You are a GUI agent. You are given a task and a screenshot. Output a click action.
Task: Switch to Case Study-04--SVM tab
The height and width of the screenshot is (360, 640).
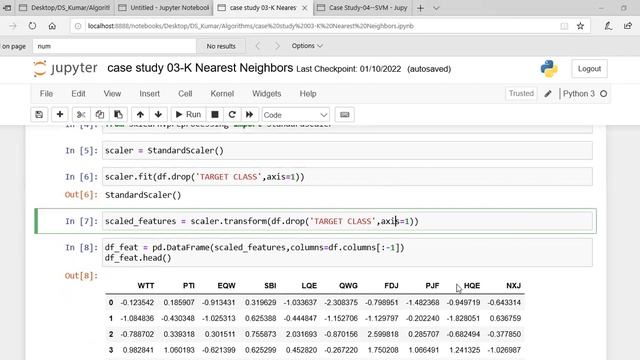point(362,8)
